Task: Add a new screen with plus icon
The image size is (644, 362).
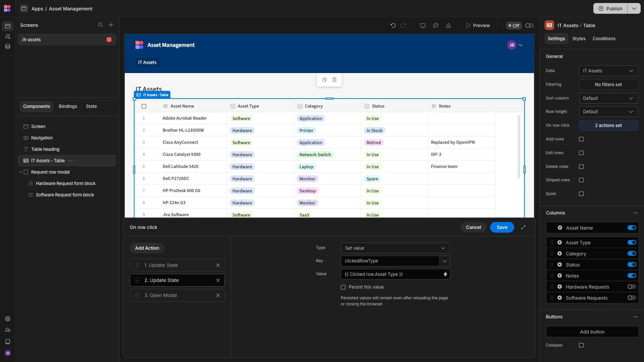Action: click(x=111, y=25)
